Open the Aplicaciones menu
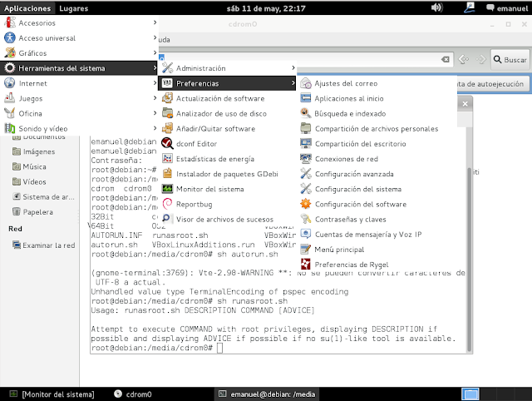532x401 pixels. pyautogui.click(x=27, y=8)
